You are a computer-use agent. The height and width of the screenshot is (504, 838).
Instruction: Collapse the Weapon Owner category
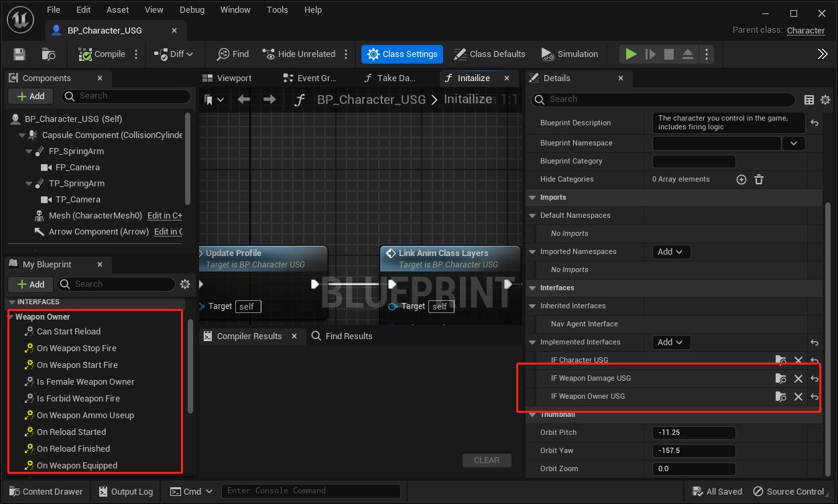click(11, 317)
